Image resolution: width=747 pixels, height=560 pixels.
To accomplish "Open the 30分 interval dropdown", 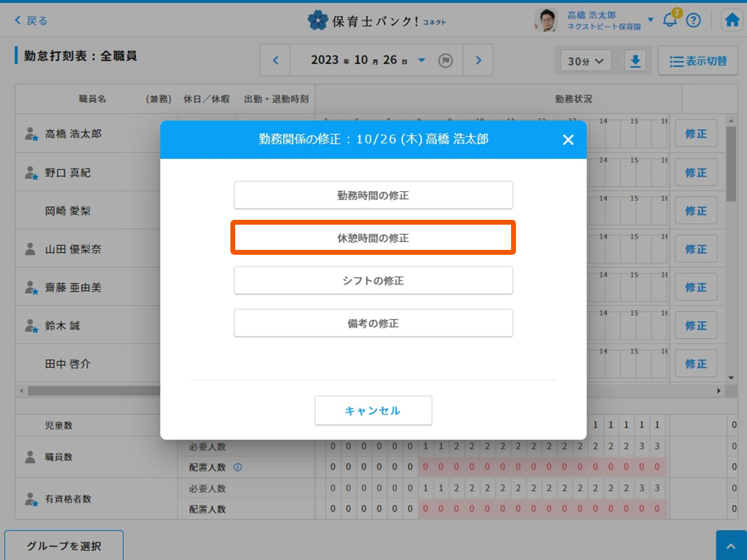I will [x=585, y=61].
